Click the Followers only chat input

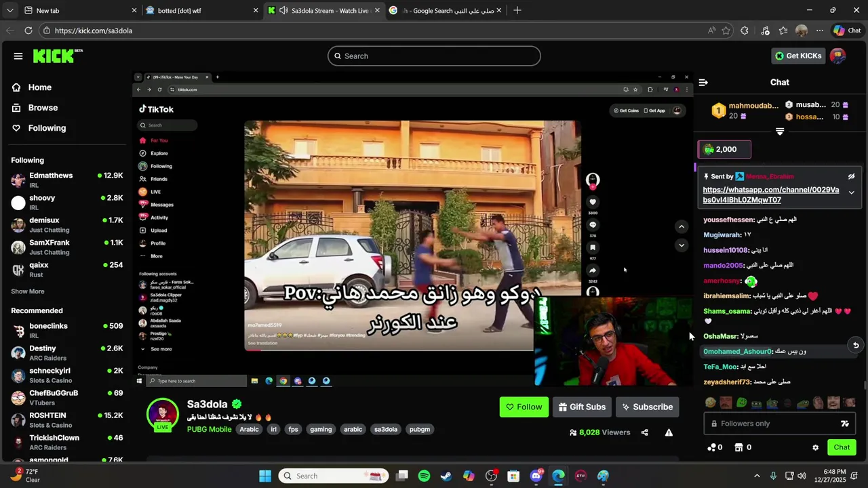pos(780,424)
